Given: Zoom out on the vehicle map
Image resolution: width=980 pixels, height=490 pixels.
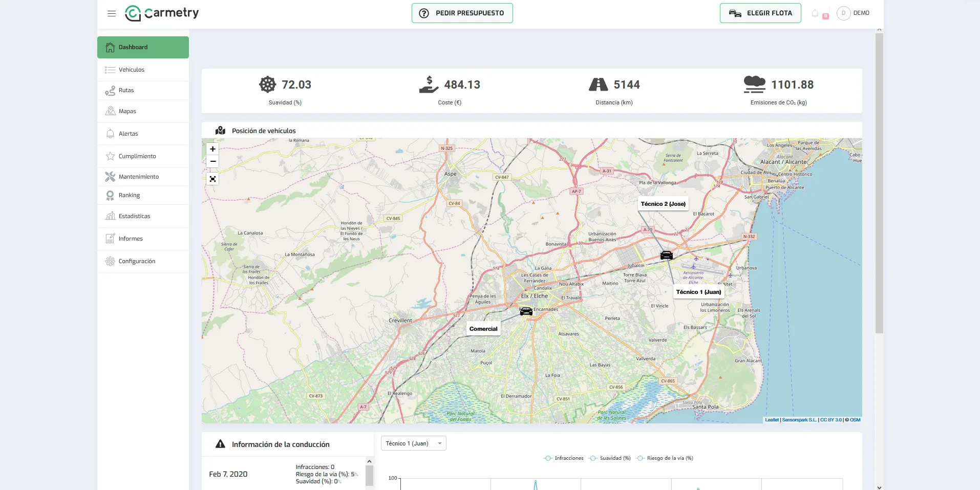Looking at the screenshot, I should click(212, 161).
